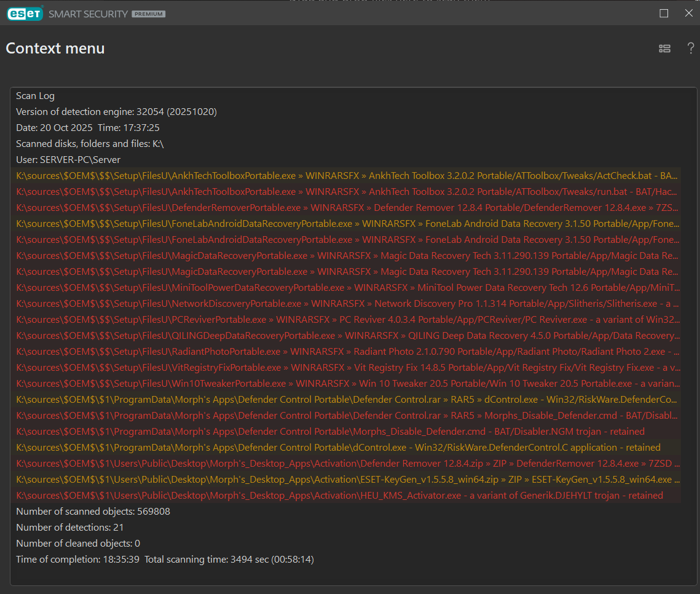The image size is (700, 594).
Task: Click the standalone Morphs_Disable_Defender.cmd retained row
Action: [x=330, y=432]
